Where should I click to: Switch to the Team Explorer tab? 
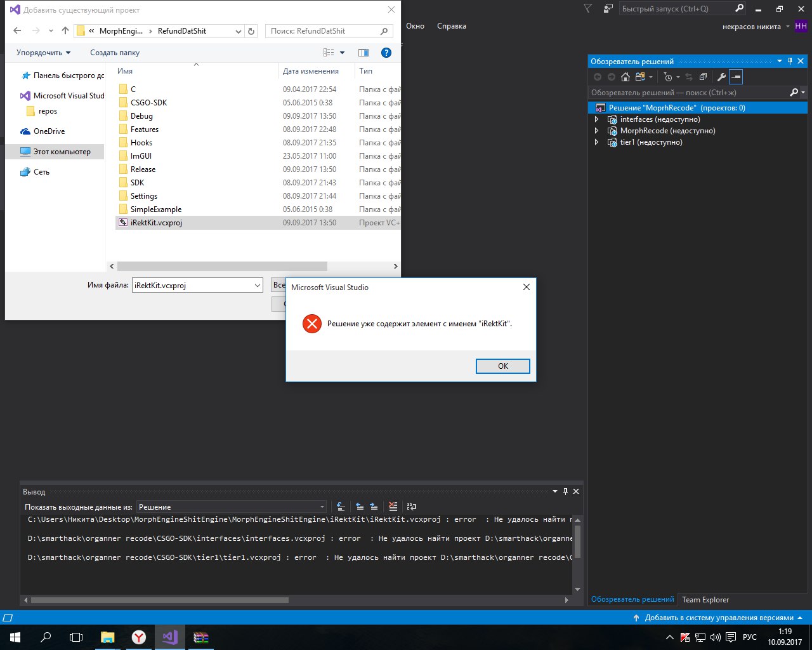705,600
